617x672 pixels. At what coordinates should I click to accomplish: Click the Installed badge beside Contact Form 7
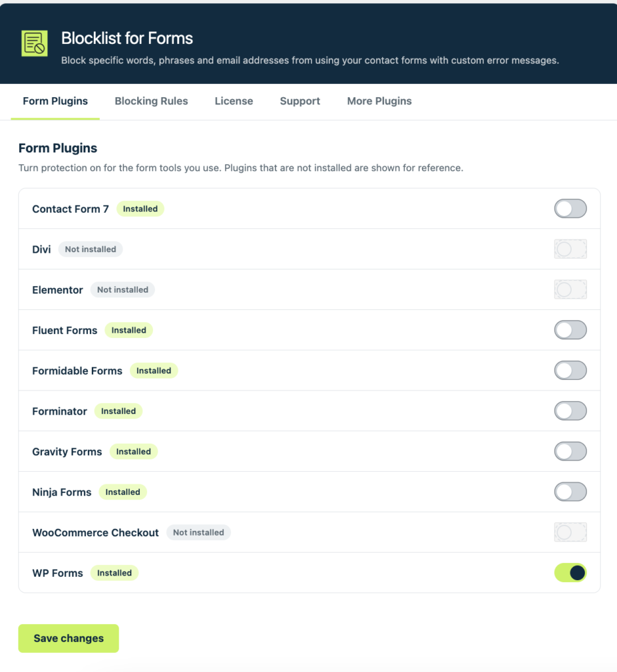pos(140,209)
